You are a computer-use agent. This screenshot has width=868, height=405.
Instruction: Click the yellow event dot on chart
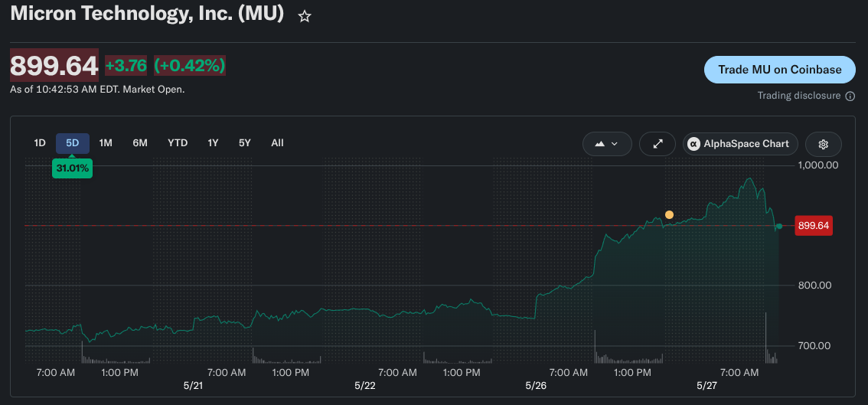tap(669, 215)
